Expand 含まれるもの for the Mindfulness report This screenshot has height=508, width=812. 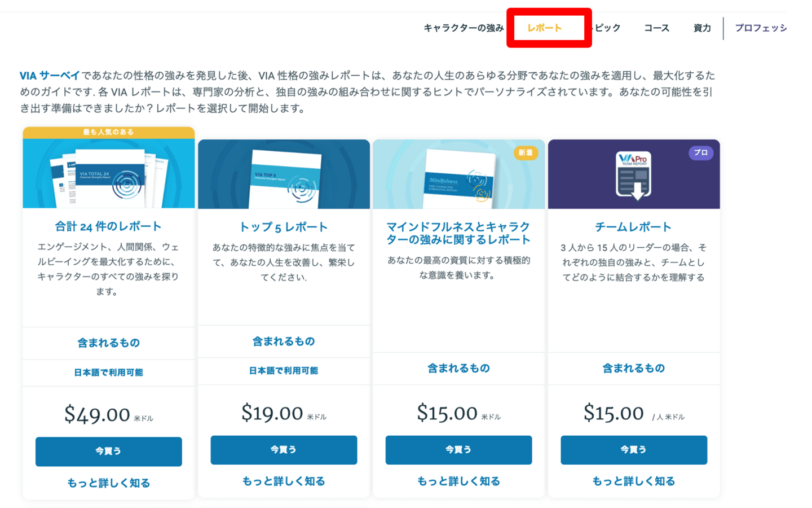coord(458,368)
